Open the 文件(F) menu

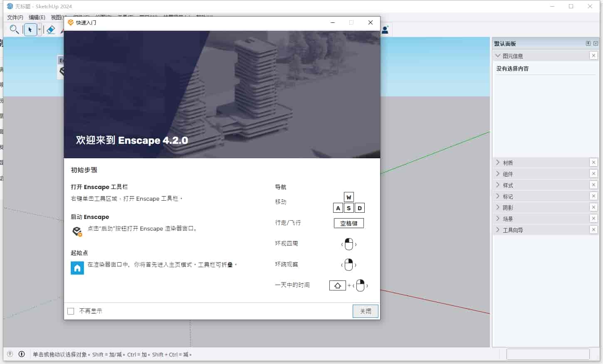15,17
